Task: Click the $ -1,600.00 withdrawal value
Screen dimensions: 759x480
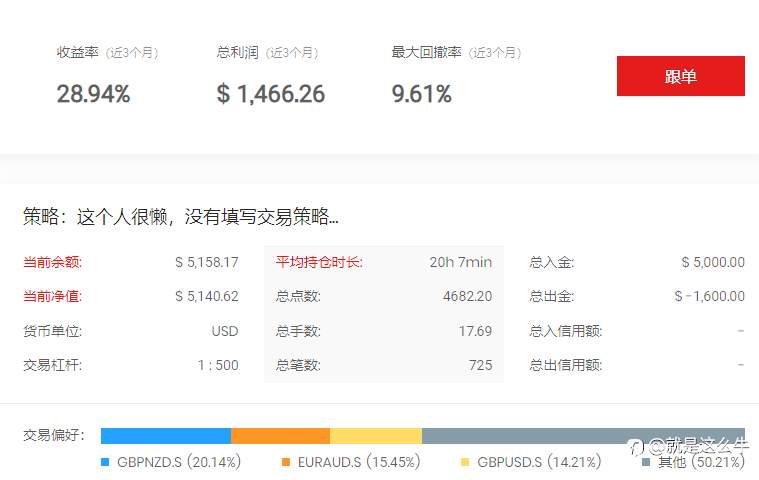Action: click(710, 296)
